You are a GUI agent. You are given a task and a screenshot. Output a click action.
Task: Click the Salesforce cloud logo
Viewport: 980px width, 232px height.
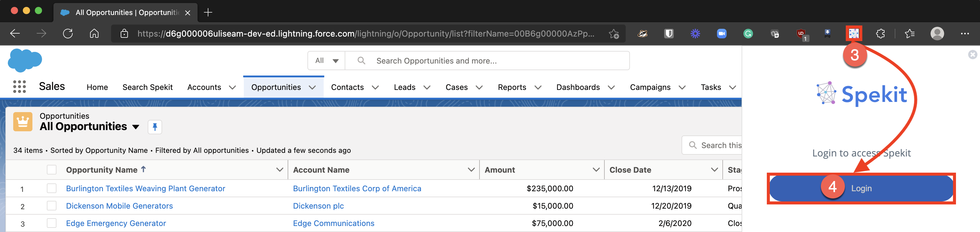tap(25, 60)
